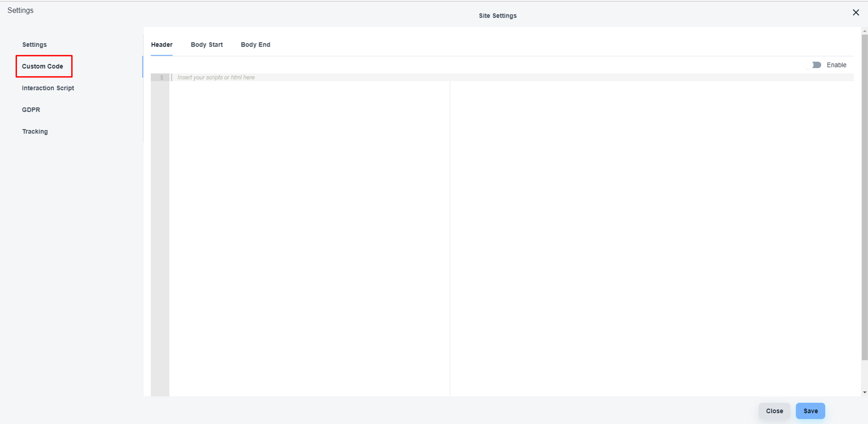Select Custom Code in the sidebar
The width and height of the screenshot is (868, 424).
pyautogui.click(x=43, y=66)
